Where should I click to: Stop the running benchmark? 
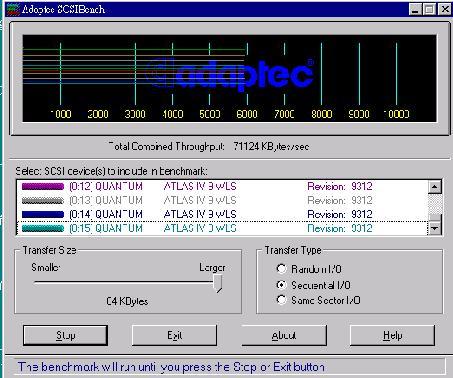click(65, 335)
